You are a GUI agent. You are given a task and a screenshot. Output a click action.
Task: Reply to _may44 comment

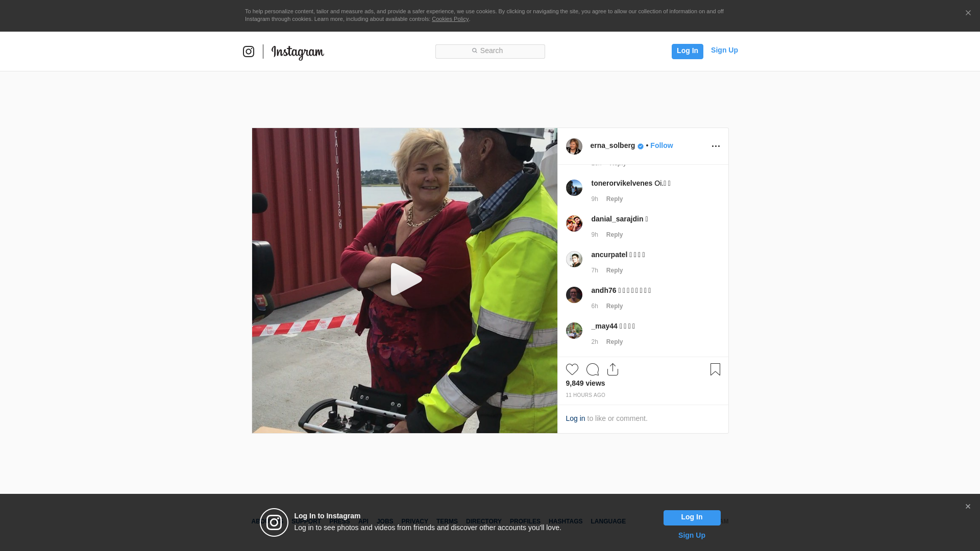point(615,342)
